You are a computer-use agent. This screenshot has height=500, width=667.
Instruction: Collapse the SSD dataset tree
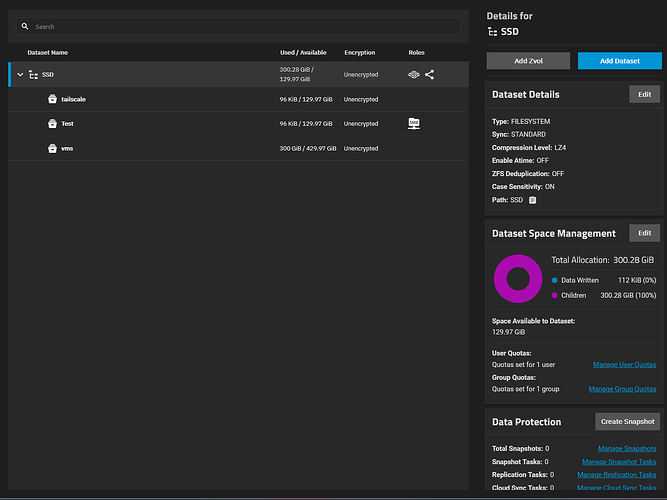coord(20,74)
